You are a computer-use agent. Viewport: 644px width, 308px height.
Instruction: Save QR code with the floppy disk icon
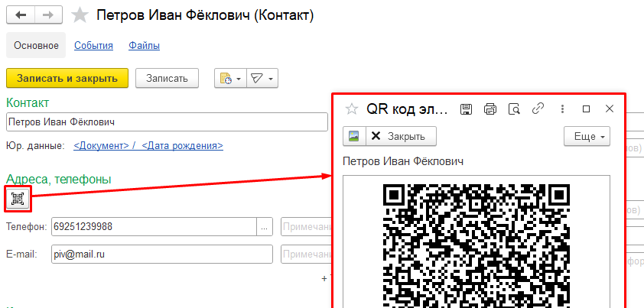tap(466, 109)
